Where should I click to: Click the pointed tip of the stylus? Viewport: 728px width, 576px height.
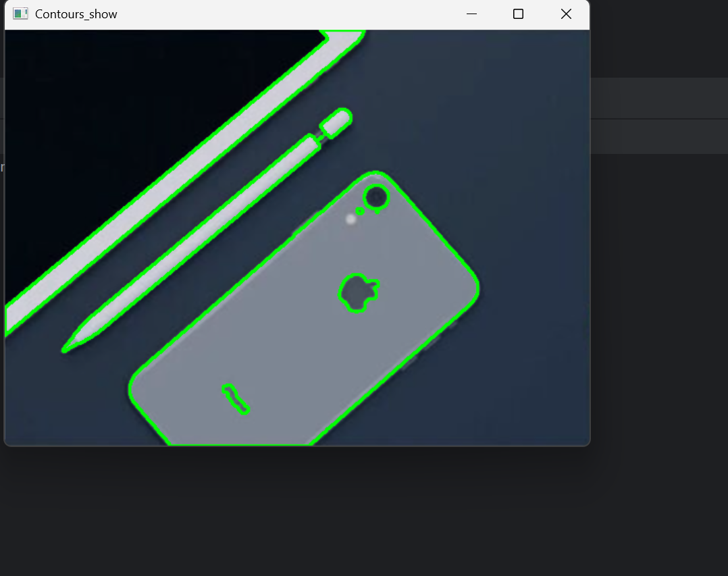(66, 349)
